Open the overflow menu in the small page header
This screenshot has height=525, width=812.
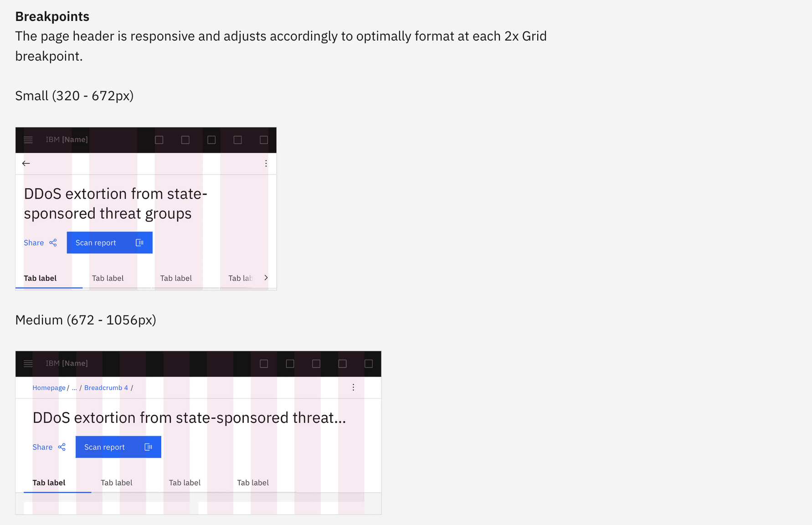266,163
